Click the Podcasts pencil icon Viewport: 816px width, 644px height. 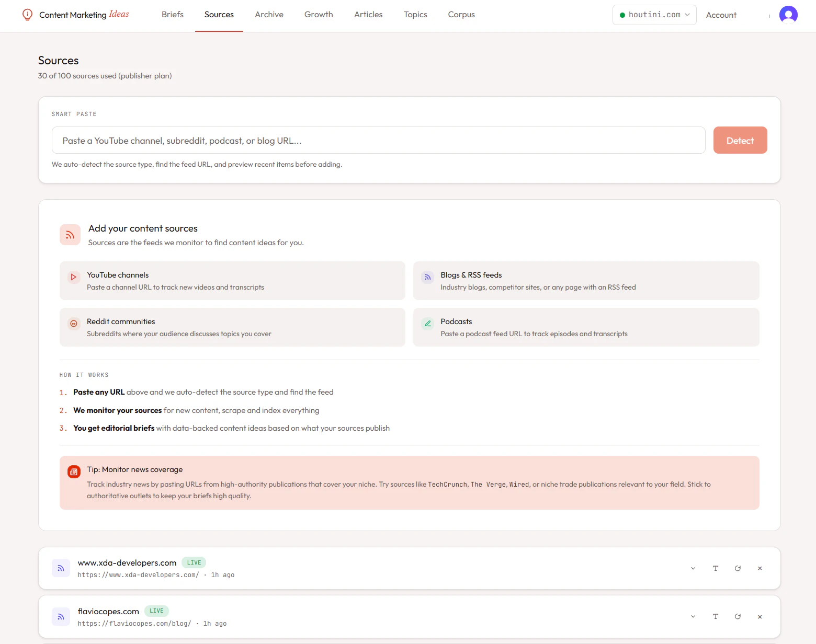(427, 324)
